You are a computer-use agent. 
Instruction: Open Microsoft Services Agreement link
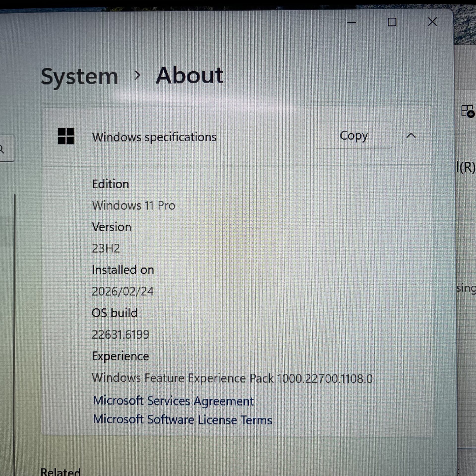coord(173,401)
